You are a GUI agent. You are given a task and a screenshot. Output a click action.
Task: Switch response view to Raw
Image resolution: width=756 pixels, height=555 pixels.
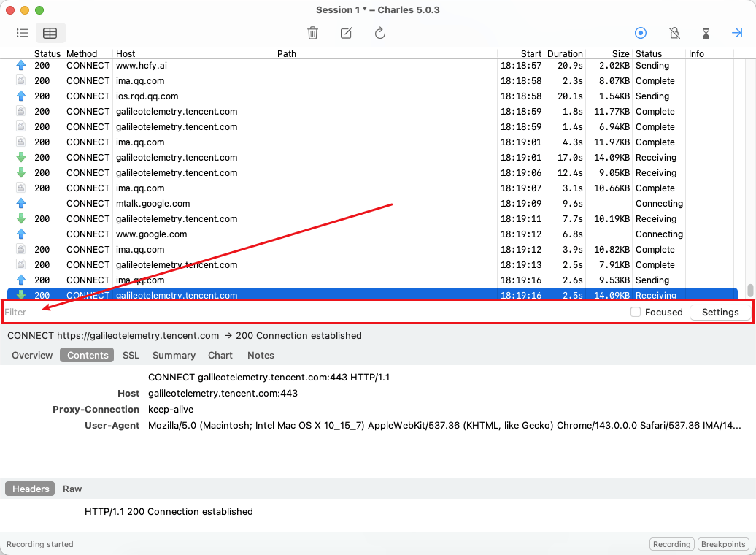point(72,489)
